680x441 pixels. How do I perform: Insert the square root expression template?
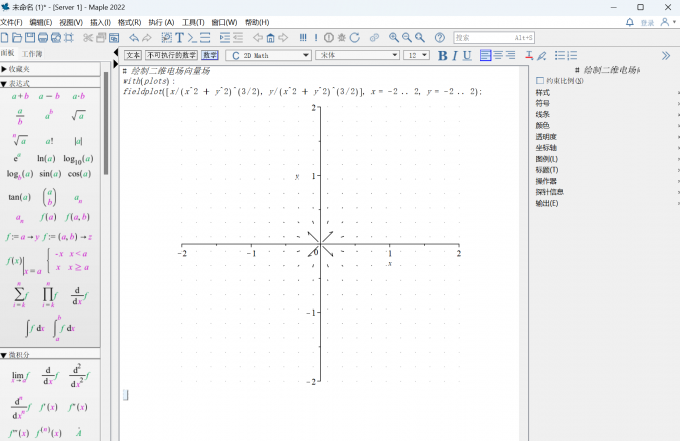pos(78,115)
